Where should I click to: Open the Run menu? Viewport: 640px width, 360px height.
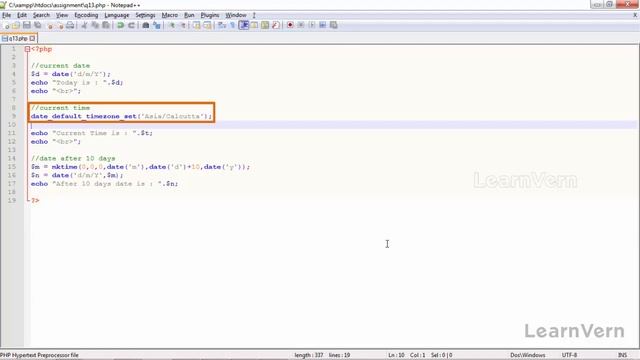coord(189,15)
